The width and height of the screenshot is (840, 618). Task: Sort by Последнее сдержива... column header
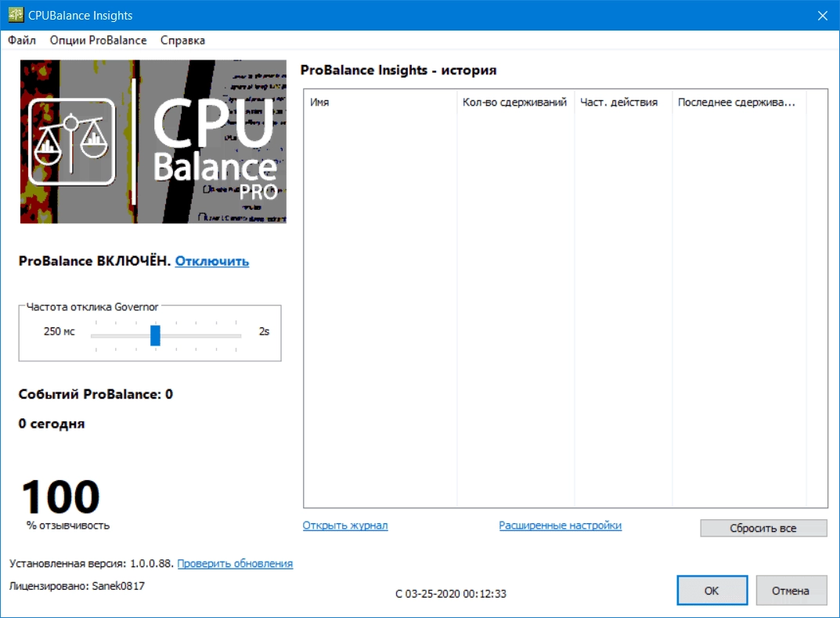[739, 102]
